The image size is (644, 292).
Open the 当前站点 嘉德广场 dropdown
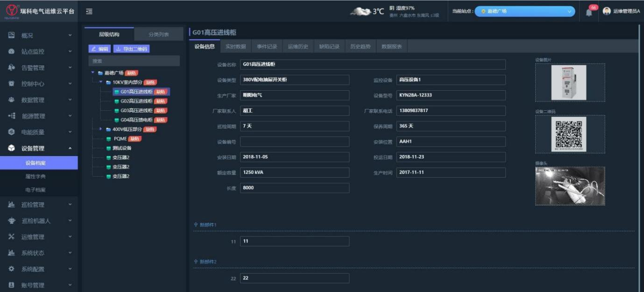pyautogui.click(x=524, y=11)
